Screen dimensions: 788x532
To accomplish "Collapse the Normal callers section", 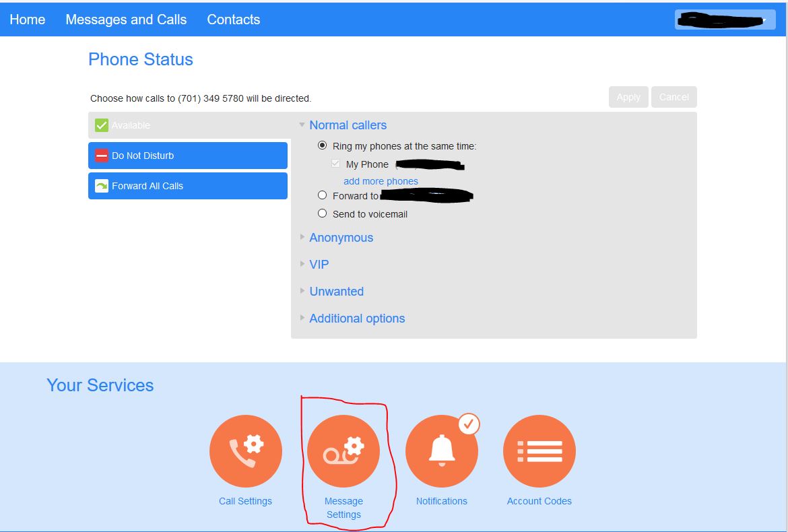I will coord(347,125).
